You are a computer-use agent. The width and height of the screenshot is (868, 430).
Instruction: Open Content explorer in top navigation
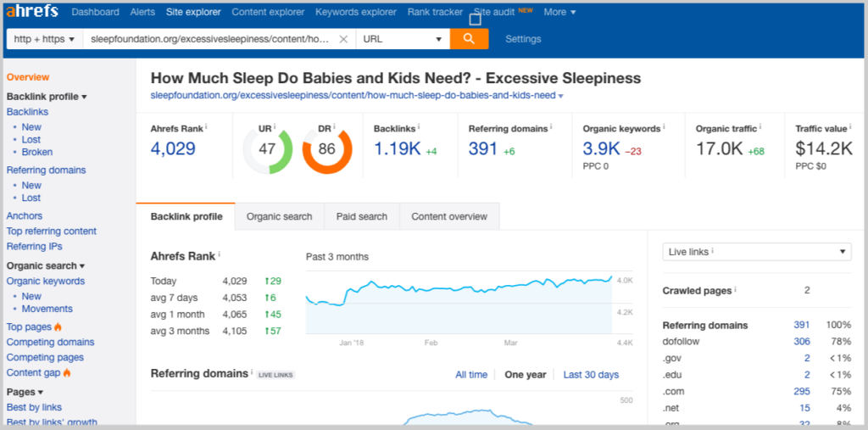pos(268,12)
